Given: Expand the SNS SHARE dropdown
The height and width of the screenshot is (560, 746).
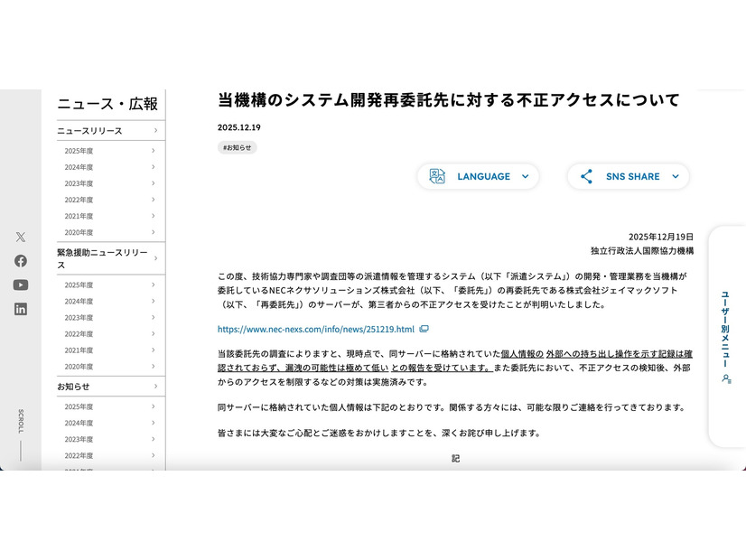Looking at the screenshot, I should click(632, 176).
